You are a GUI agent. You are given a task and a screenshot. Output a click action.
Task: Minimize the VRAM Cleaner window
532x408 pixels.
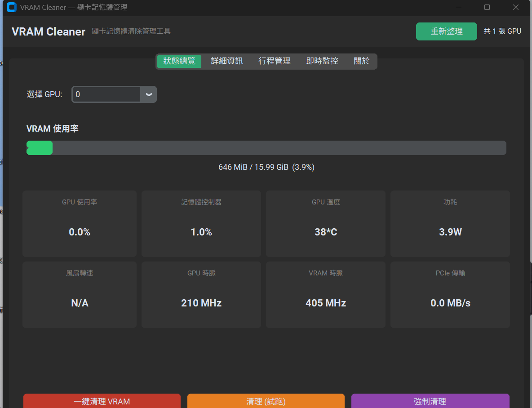click(459, 7)
